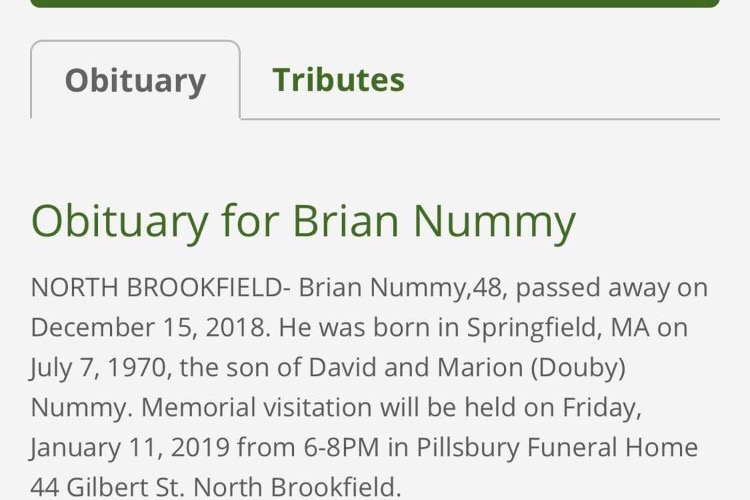The height and width of the screenshot is (500, 750).
Task: Click the date 'January 11, 2019'
Action: tap(130, 448)
